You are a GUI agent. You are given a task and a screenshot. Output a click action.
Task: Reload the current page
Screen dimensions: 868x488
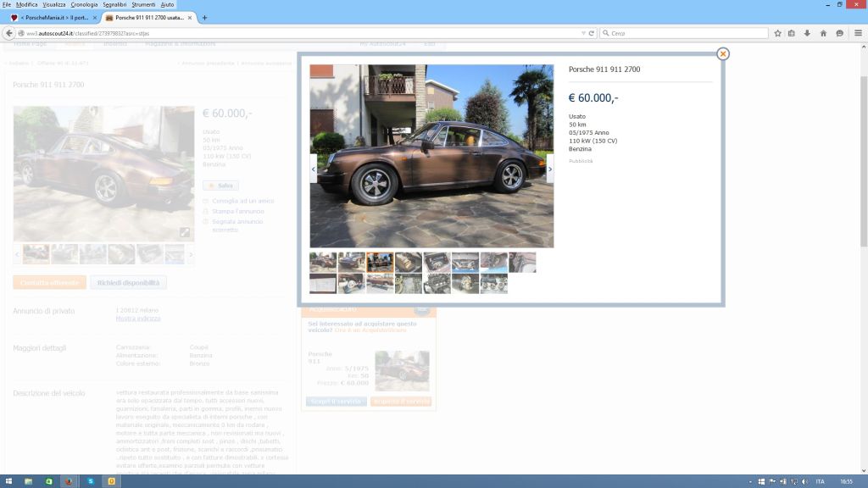(x=591, y=33)
